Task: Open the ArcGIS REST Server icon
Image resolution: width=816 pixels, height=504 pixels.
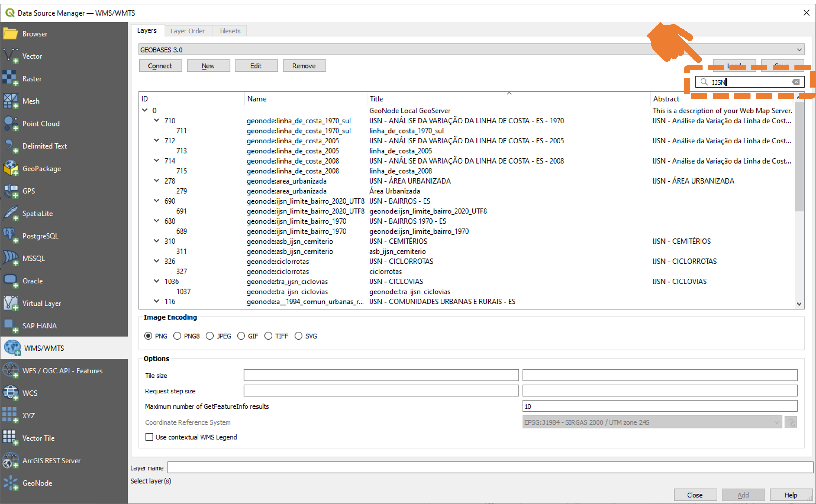Action: 10,461
